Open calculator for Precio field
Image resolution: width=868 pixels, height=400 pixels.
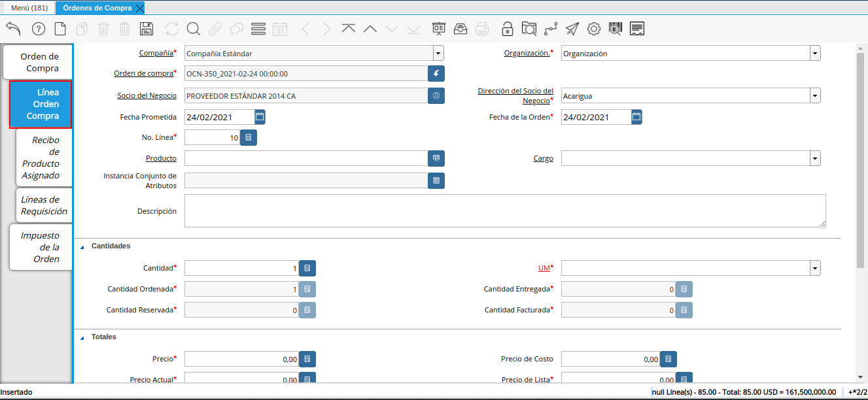click(307, 359)
